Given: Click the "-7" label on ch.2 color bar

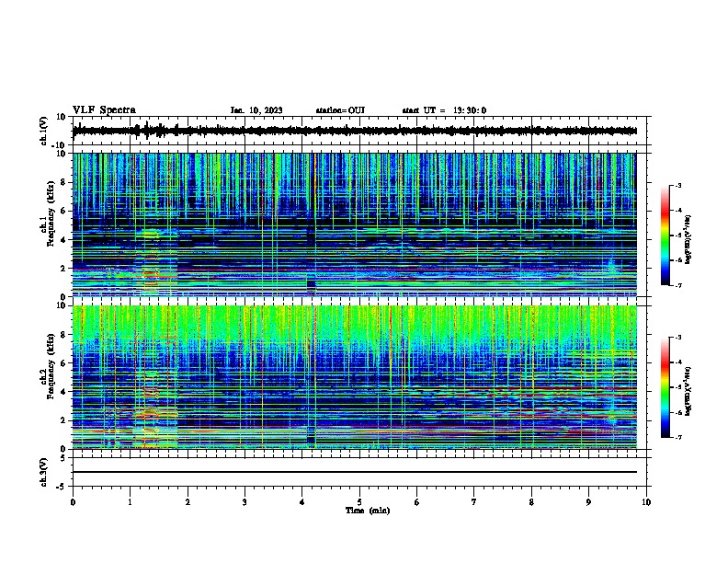Looking at the screenshot, I should point(678,438).
